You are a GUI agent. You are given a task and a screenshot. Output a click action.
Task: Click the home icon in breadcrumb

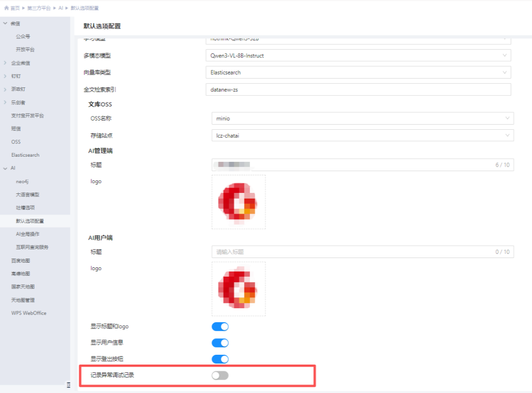6,8
